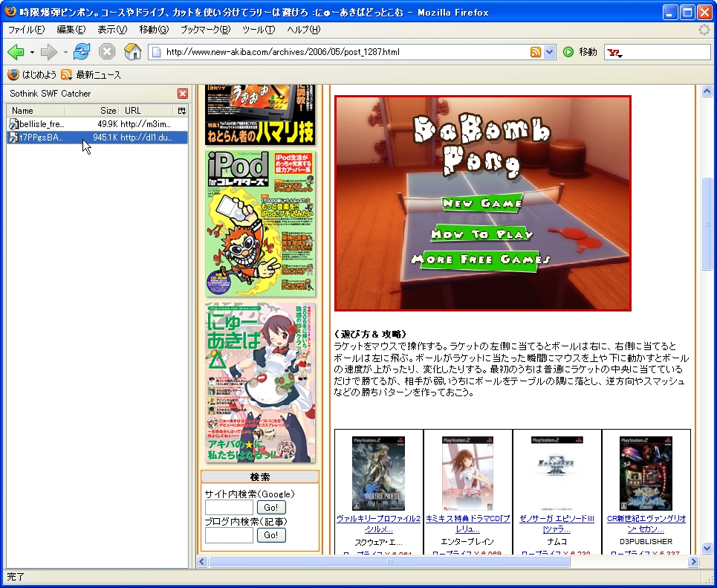
Task: Click Go! beside the site search field
Action: point(271,508)
